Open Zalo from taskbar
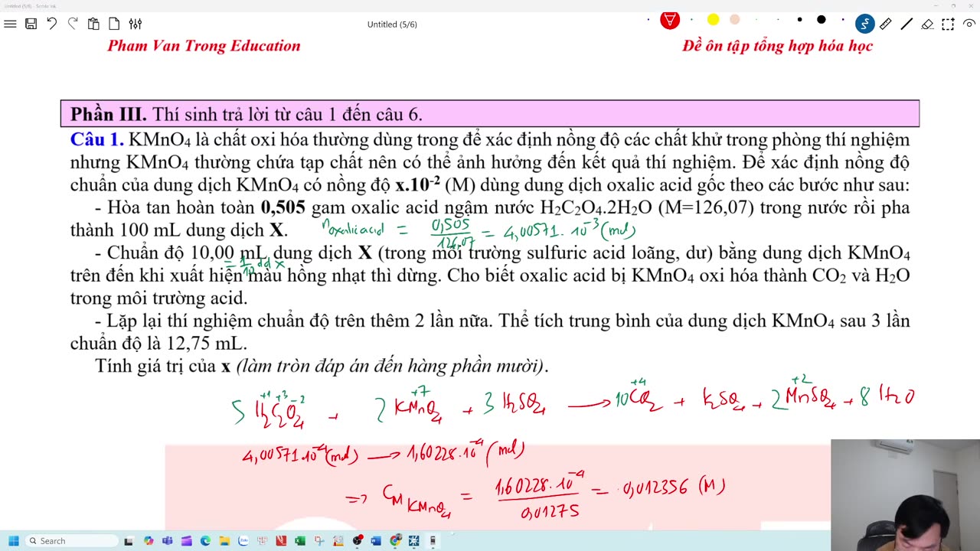Viewport: 980px width, 551px height. pyautogui.click(x=243, y=541)
